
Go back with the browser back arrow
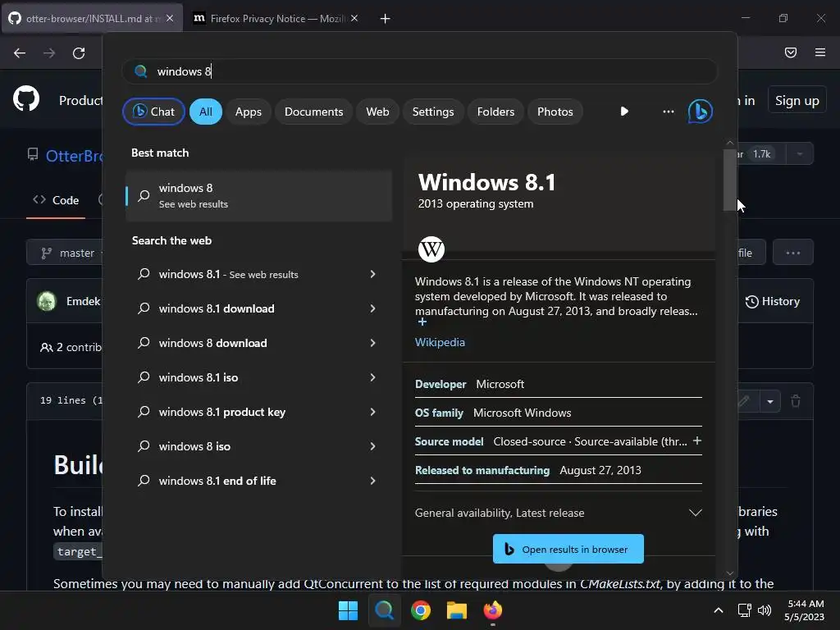20,52
